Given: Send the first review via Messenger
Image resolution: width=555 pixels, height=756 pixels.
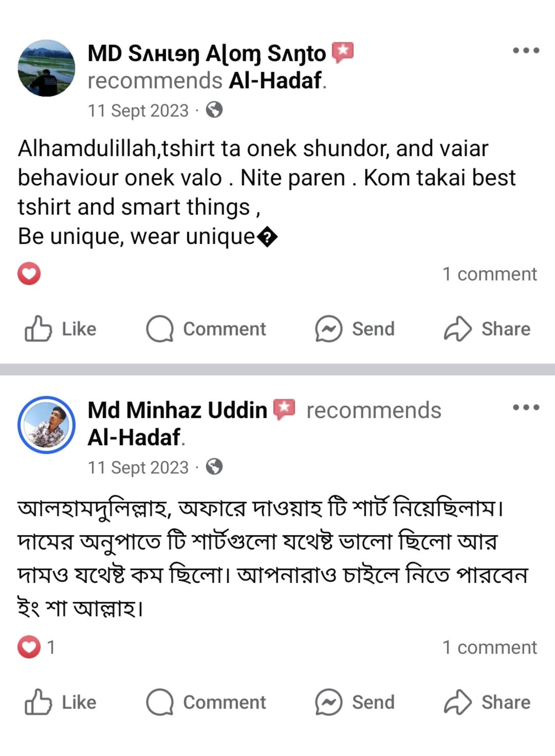Looking at the screenshot, I should click(x=355, y=329).
